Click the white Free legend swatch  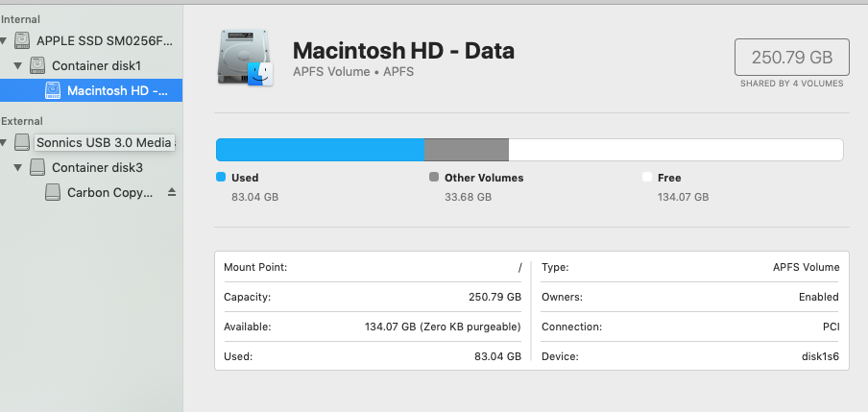647,178
